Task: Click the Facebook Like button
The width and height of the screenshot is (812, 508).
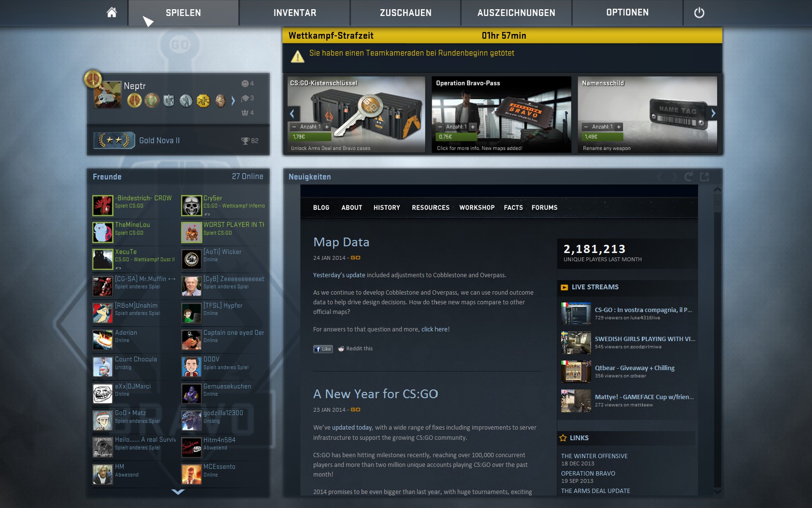Action: click(323, 349)
